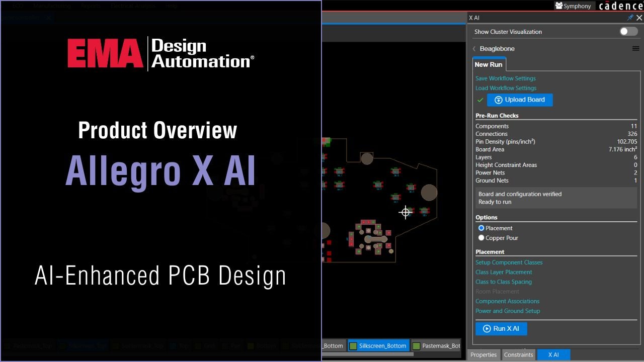Viewport: 644px width, 362px height.
Task: Click the Silkscreen_Bottom layer color swatch
Action: (353, 346)
